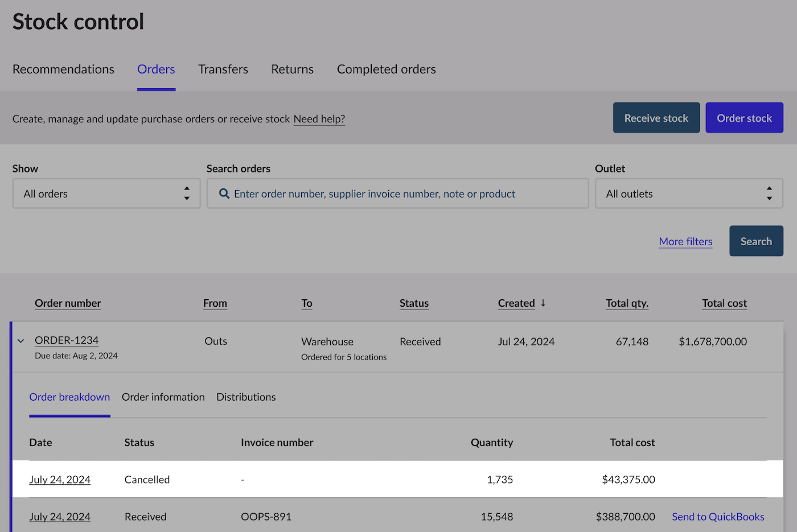The image size is (797, 532).
Task: Click Send to QuickBooks link
Action: [x=718, y=517]
